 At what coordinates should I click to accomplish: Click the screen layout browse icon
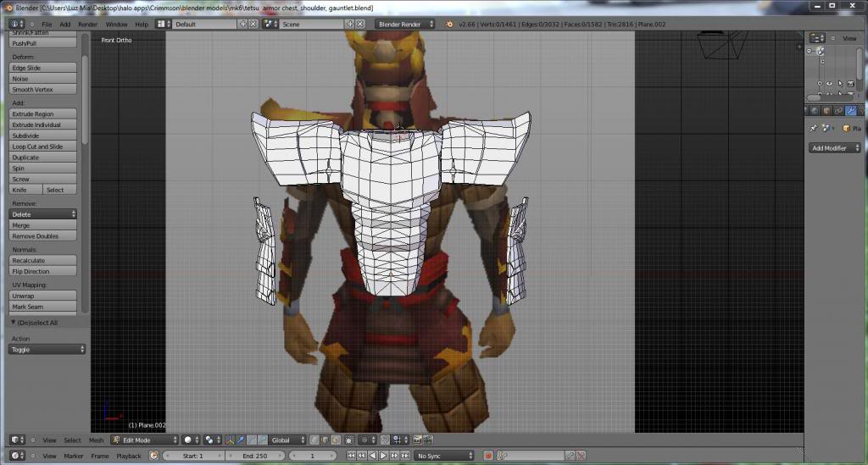[164, 24]
